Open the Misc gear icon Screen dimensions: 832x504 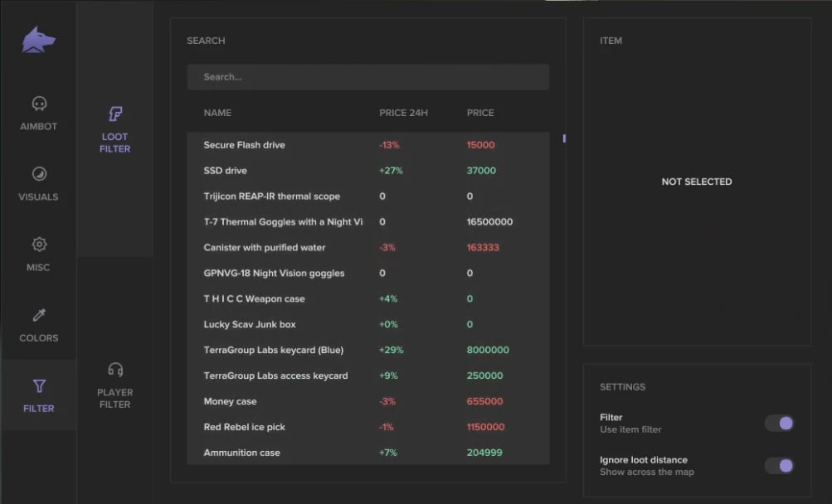coord(39,245)
